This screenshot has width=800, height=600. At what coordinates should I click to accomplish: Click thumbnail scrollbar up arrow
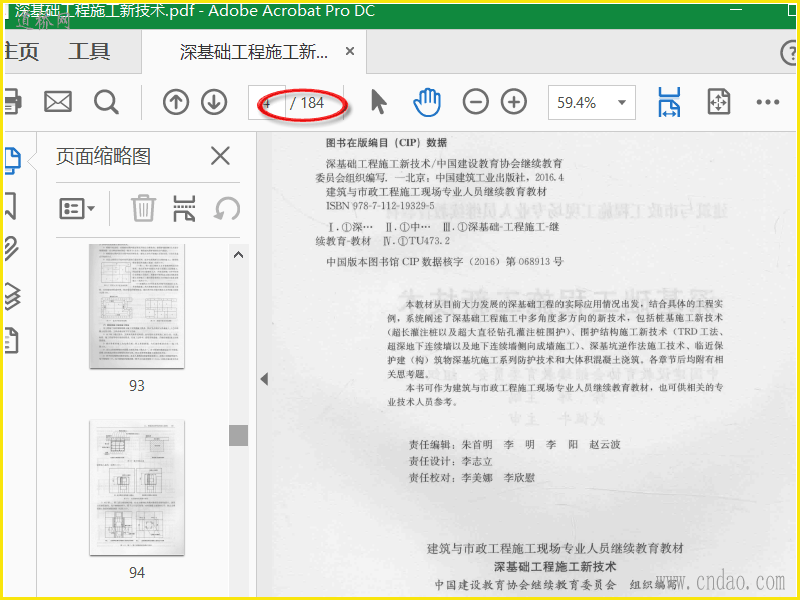(238, 255)
